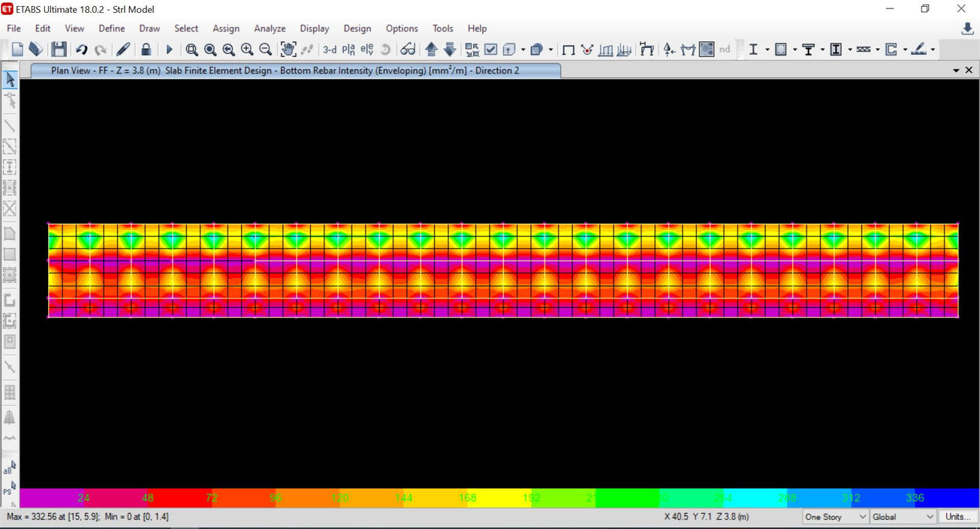Click the Zoom In magnifier icon
Image resolution: width=980 pixels, height=529 pixels.
click(x=247, y=50)
